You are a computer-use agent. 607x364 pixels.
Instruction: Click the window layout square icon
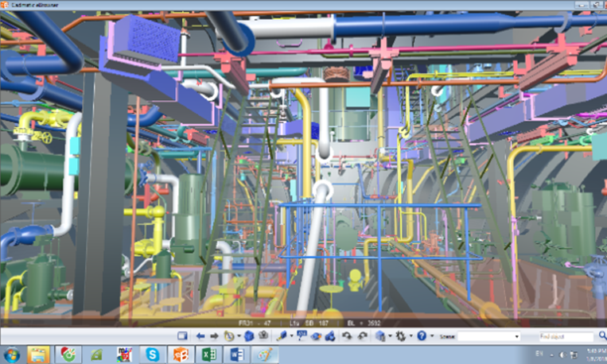pos(182,336)
